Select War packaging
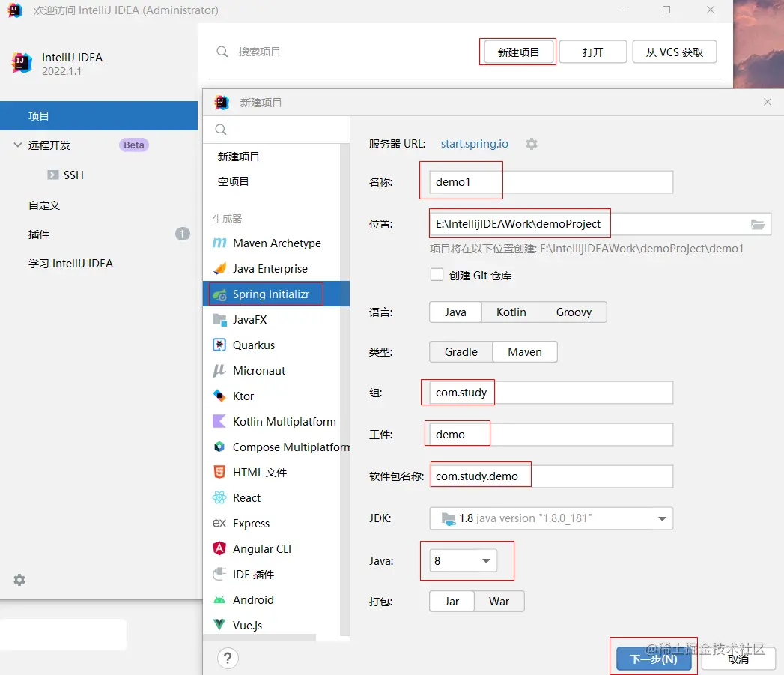The width and height of the screenshot is (784, 675). click(499, 602)
